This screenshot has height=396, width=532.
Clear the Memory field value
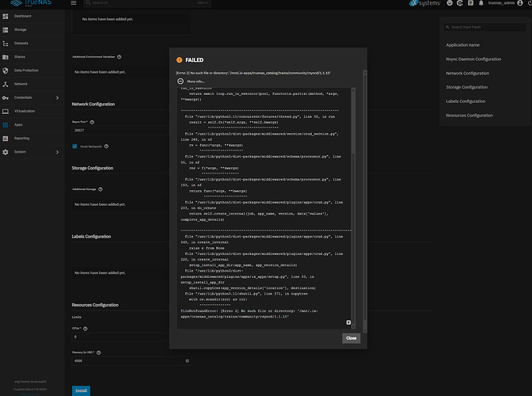188,361
